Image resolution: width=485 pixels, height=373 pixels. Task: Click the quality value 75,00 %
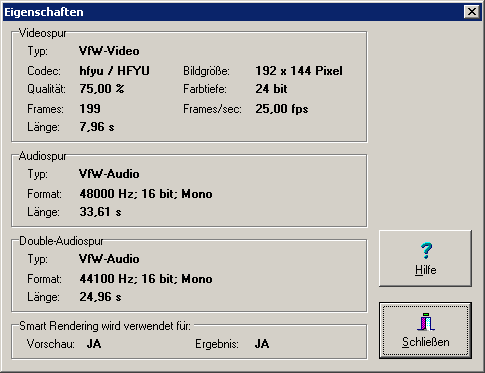(102, 89)
